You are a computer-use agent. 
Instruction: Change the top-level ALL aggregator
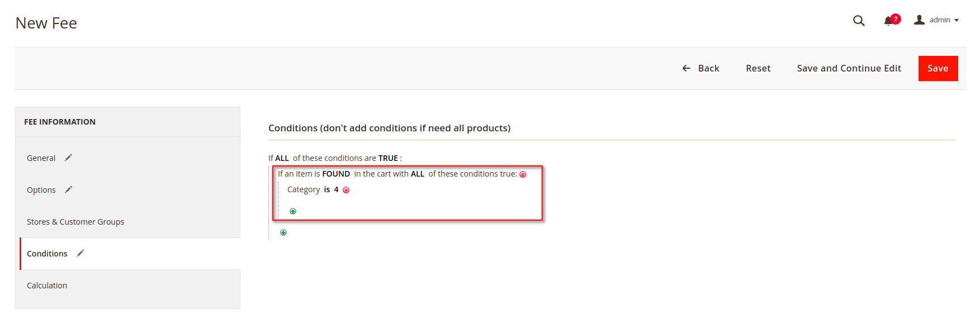point(282,158)
